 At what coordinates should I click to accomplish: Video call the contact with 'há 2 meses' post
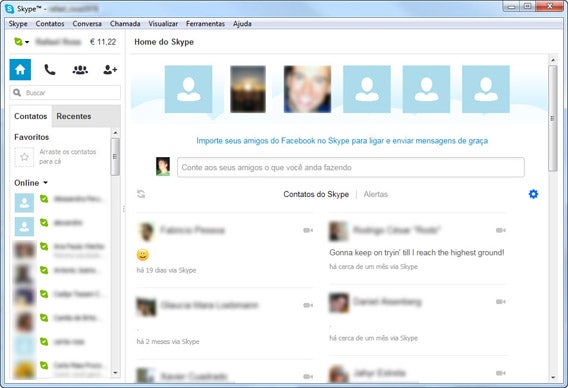click(308, 305)
